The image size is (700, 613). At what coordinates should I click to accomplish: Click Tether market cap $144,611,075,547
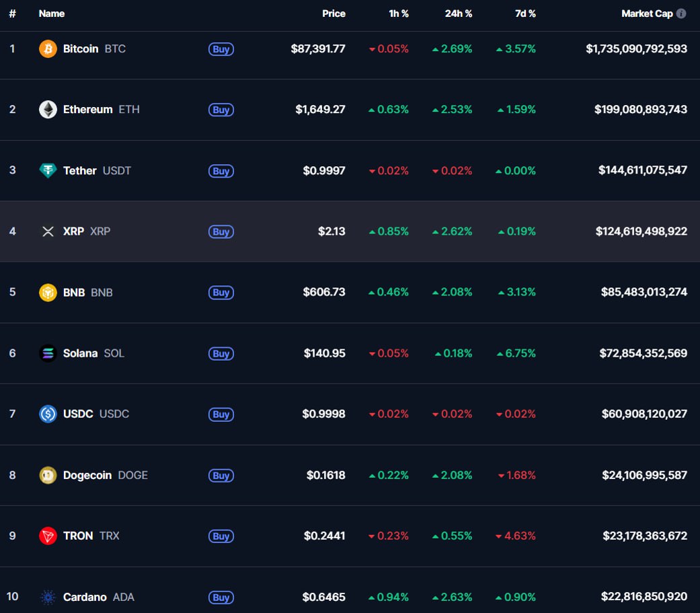[643, 170]
